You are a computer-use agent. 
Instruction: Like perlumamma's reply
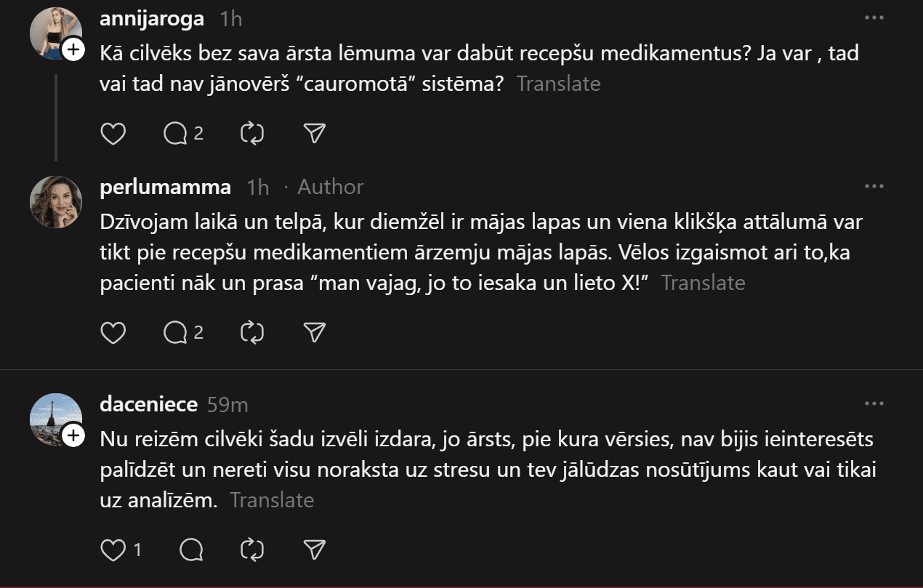(113, 333)
